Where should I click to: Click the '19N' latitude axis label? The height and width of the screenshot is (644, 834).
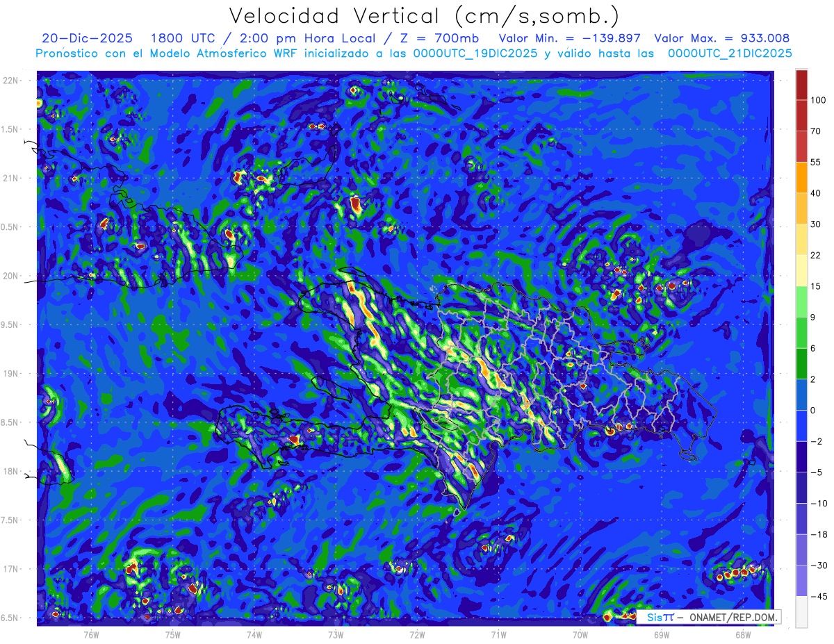click(x=11, y=374)
